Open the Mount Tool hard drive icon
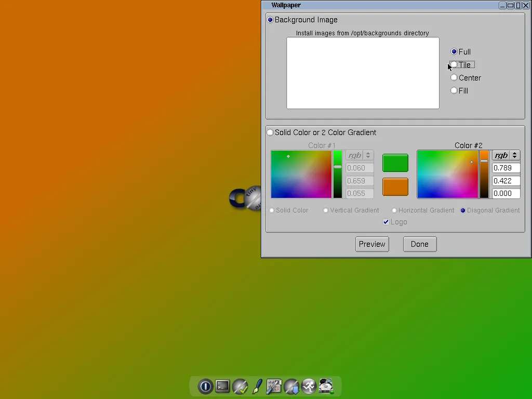The height and width of the screenshot is (399, 532). pos(326,387)
